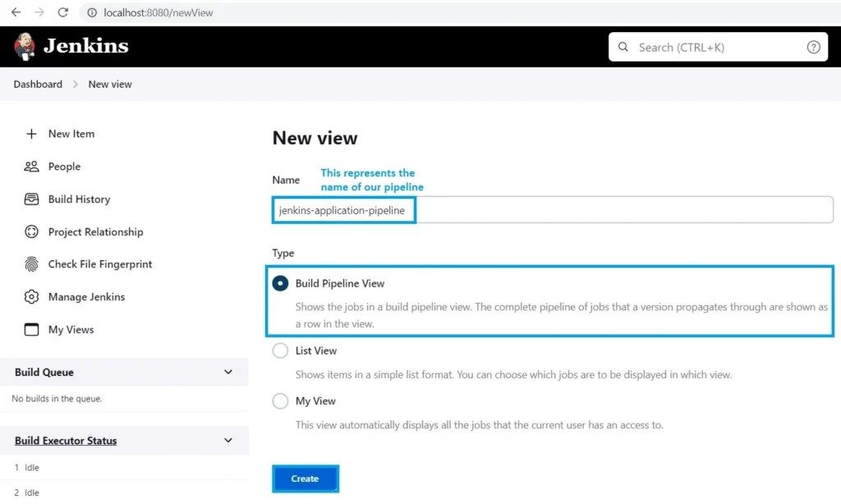Screen dimensions: 841x504
Task: Open the People sidebar entry
Action: point(64,166)
